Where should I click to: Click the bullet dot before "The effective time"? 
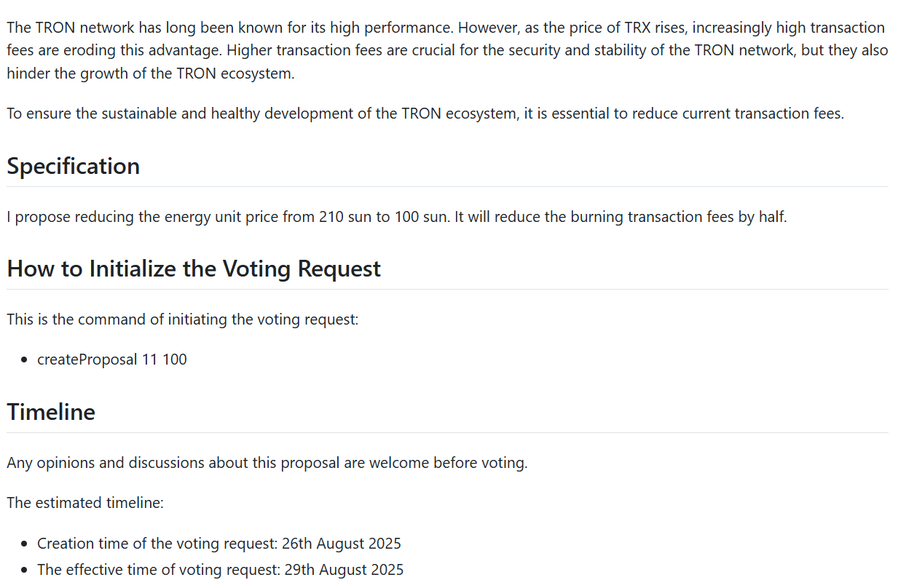(24, 570)
